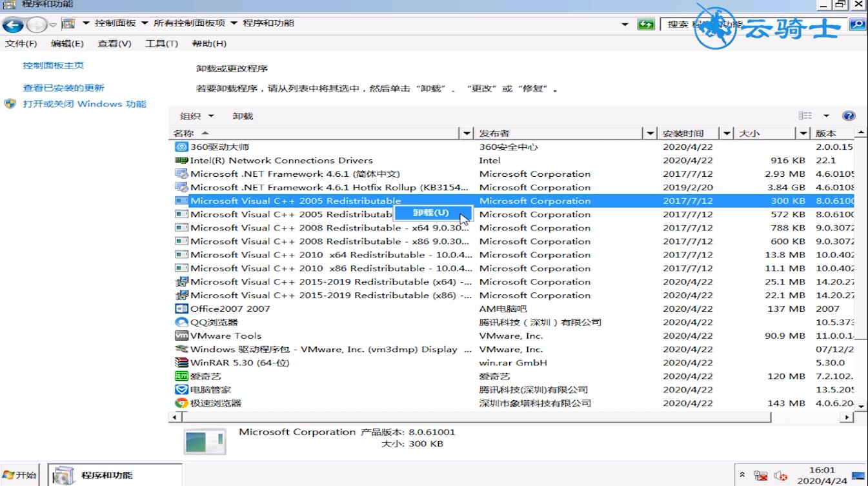868x486 pixels.
Task: Open the 名称 column filter dropdown
Action: pos(468,134)
